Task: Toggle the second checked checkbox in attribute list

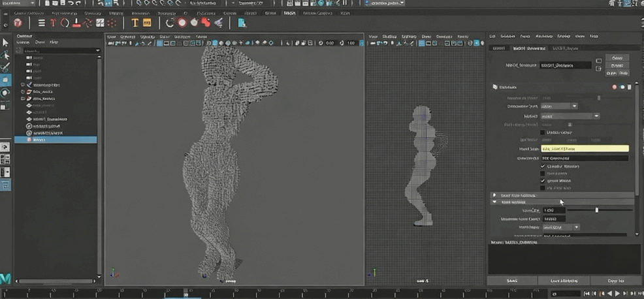Action: click(543, 181)
